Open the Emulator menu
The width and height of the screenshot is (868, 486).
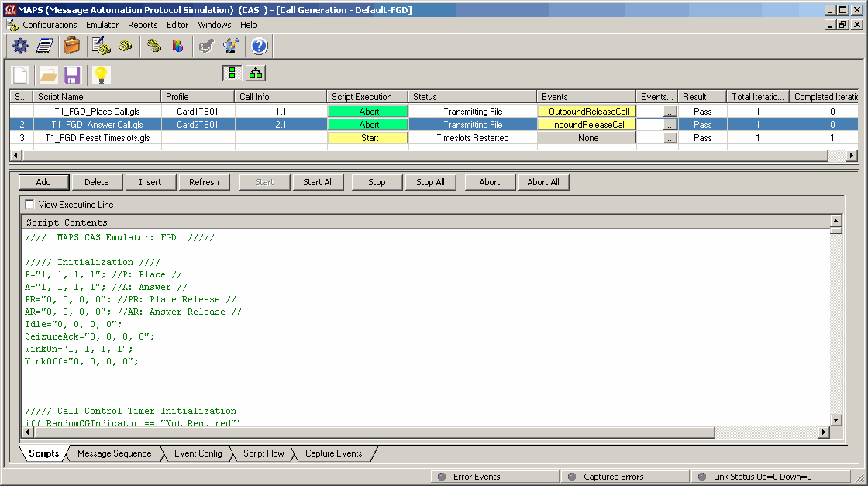click(102, 25)
